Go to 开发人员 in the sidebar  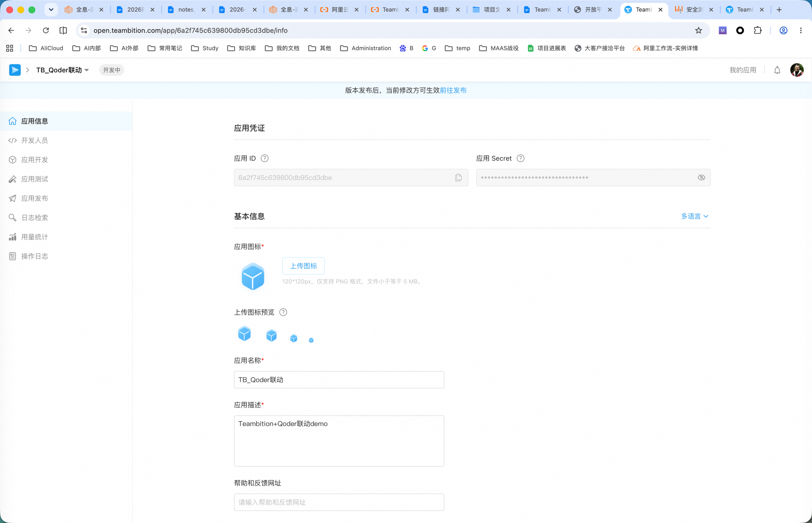point(66,141)
